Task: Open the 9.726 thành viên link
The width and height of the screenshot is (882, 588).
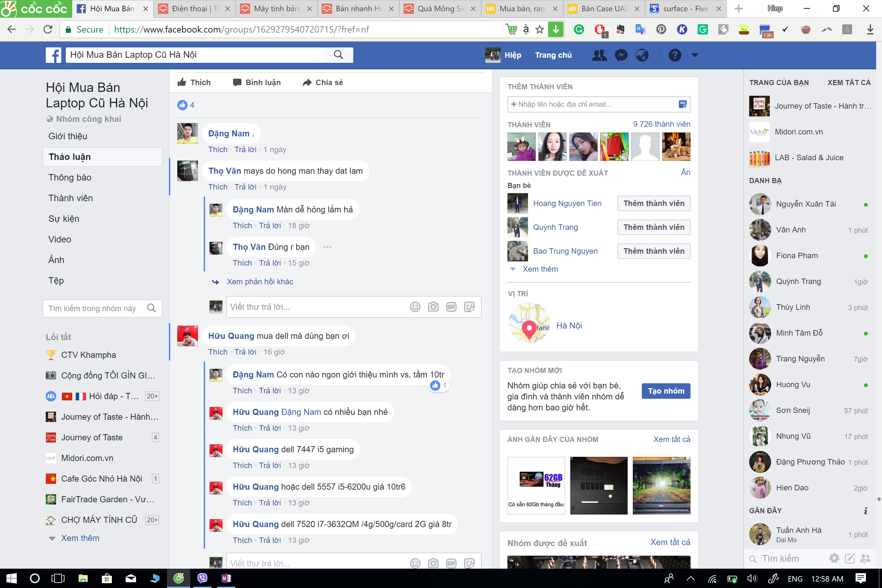Action: pyautogui.click(x=661, y=124)
